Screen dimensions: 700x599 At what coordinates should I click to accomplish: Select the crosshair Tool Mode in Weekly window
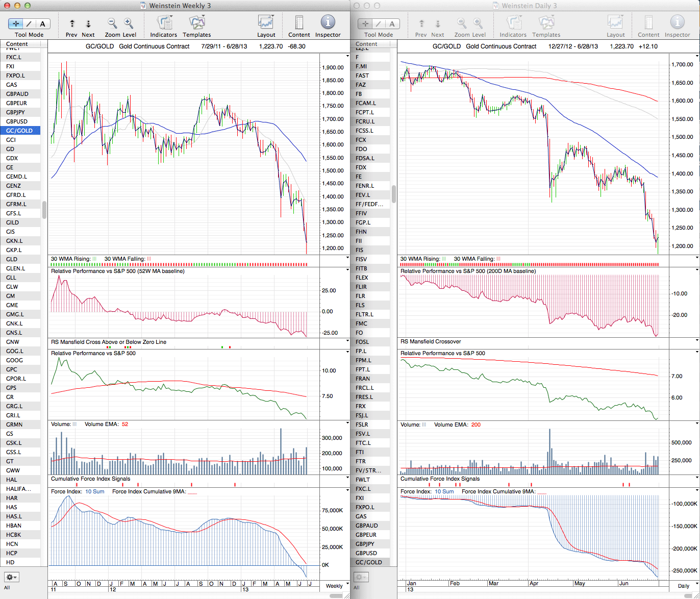tap(16, 24)
